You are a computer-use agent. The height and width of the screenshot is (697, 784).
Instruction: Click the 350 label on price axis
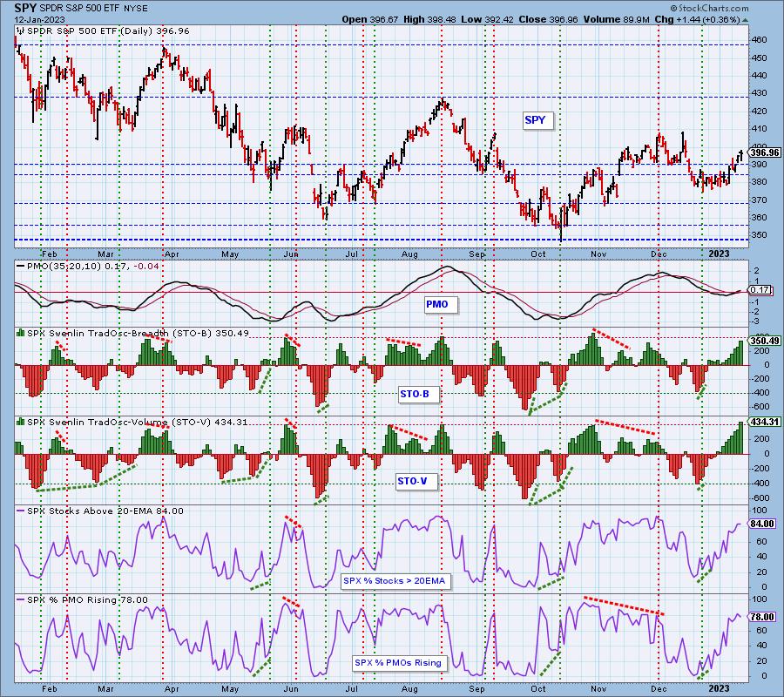[x=759, y=235]
